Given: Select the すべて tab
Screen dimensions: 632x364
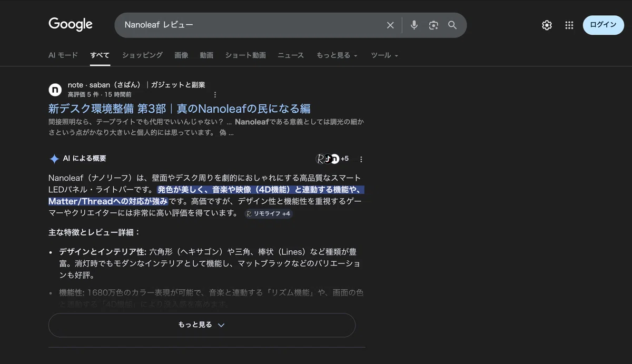Looking at the screenshot, I should click(100, 55).
